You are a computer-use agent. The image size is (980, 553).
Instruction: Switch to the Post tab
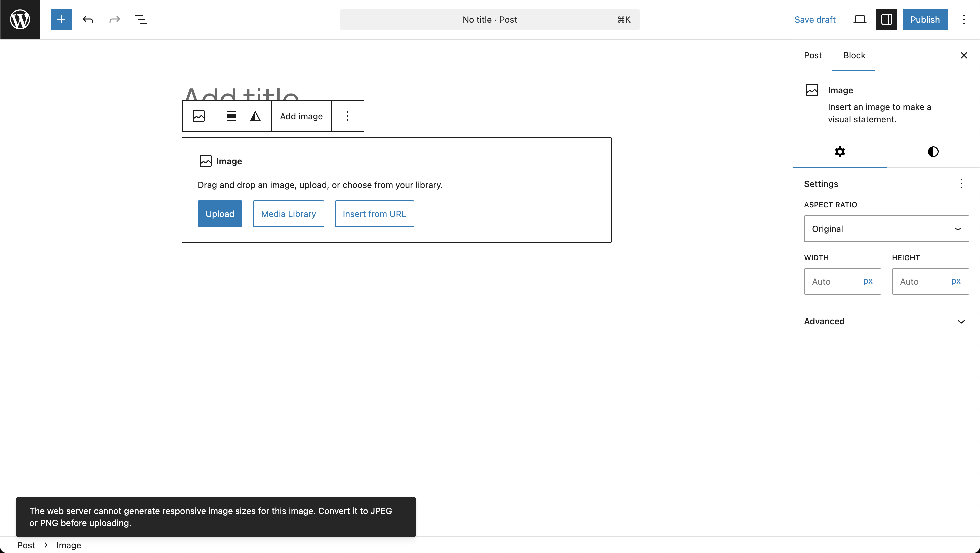click(813, 55)
